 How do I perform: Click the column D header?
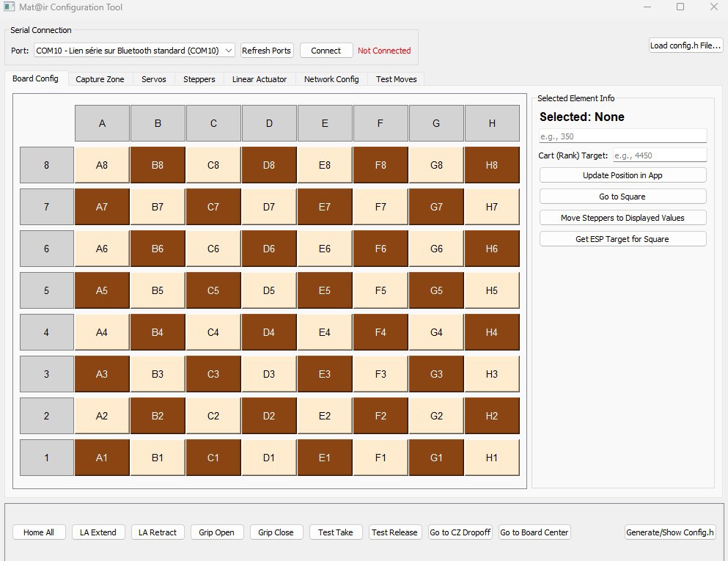269,123
